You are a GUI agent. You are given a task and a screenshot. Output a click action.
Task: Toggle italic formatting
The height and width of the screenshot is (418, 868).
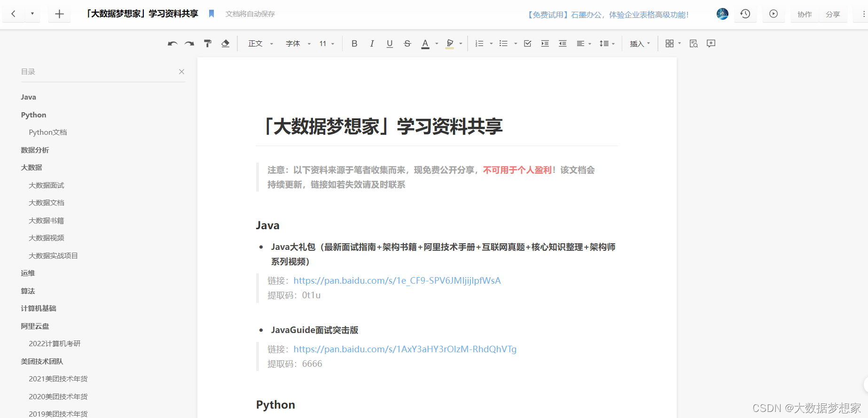coord(372,44)
